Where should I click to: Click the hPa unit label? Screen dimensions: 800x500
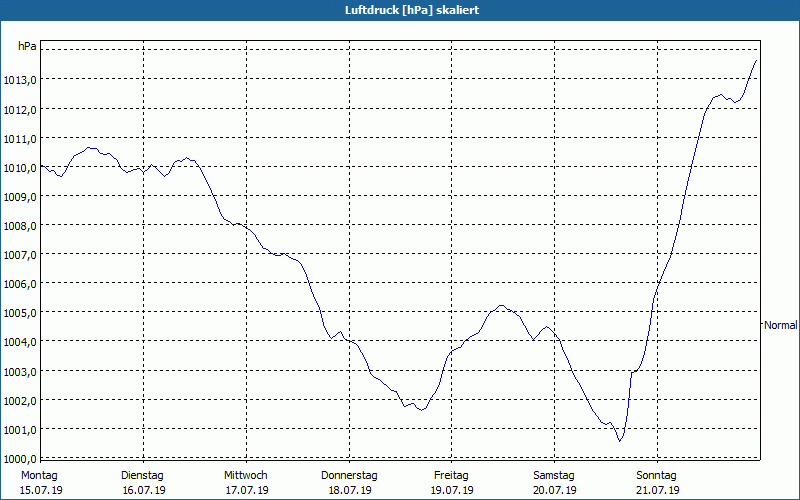point(27,46)
